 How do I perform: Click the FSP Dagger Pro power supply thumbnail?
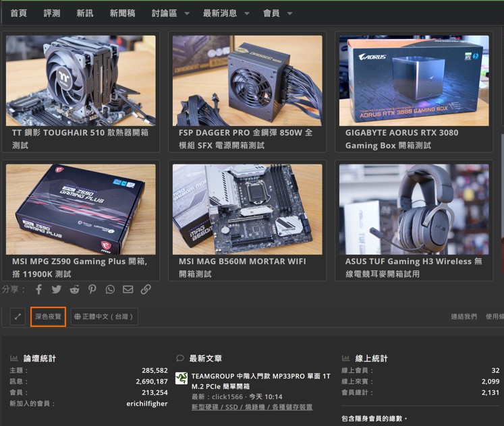point(247,81)
